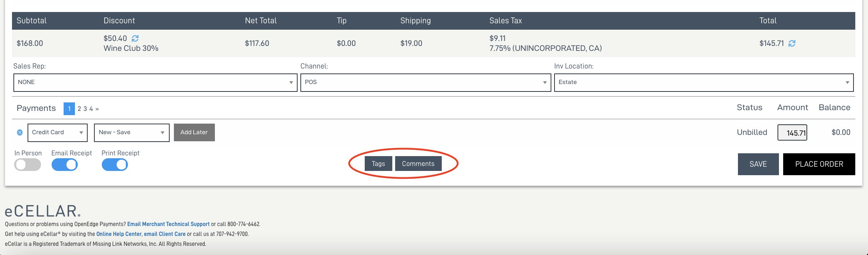Select the $0.00 balance value
Viewport: 868px width, 255px height.
(841, 132)
